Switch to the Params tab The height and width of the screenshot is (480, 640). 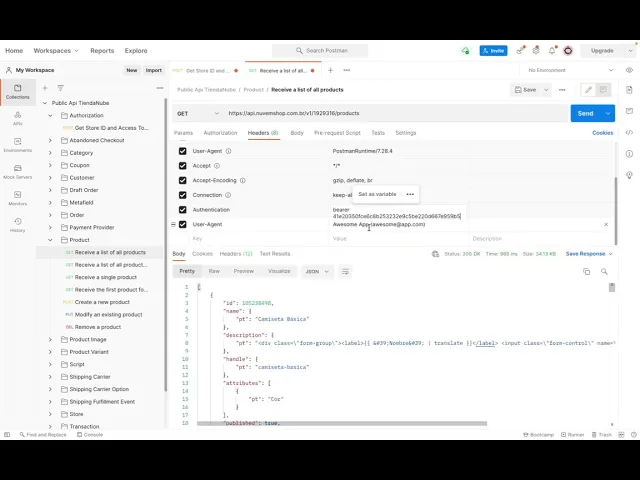pos(183,133)
